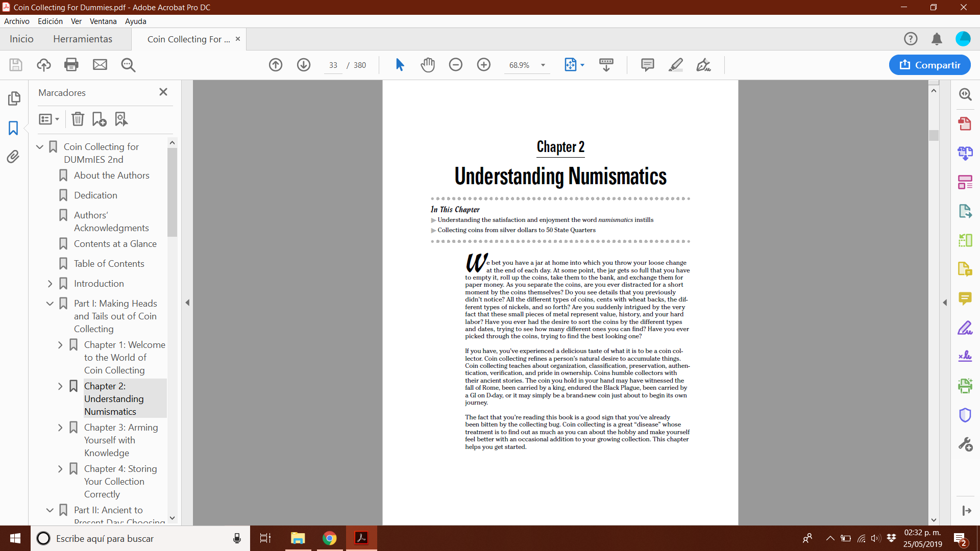The width and height of the screenshot is (980, 551).
Task: Open help question mark icon
Action: pos(911,39)
